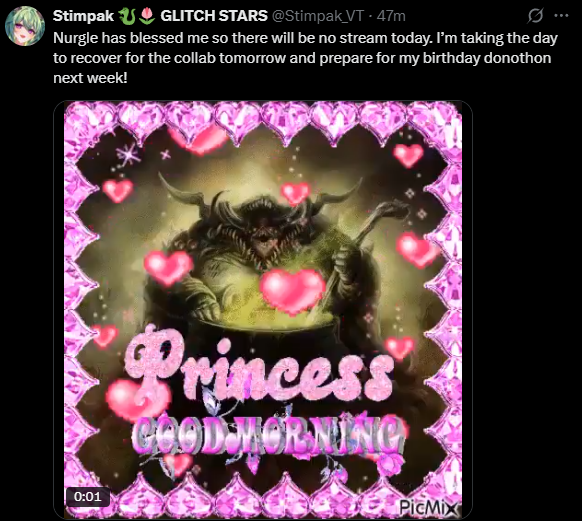Image resolution: width=582 pixels, height=521 pixels.
Task: Click the tweet text about Nurgle
Action: coord(305,58)
